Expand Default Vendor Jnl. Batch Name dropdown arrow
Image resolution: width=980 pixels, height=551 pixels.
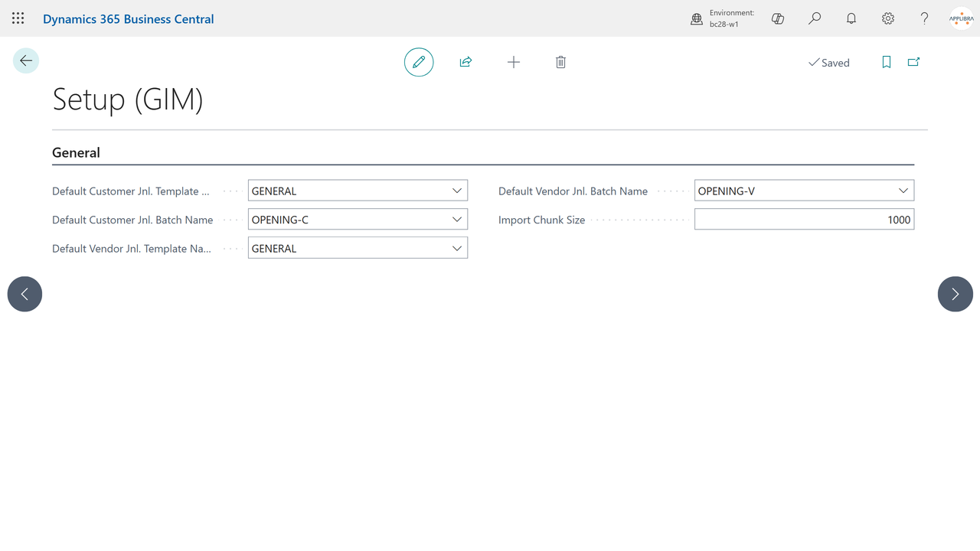(903, 191)
